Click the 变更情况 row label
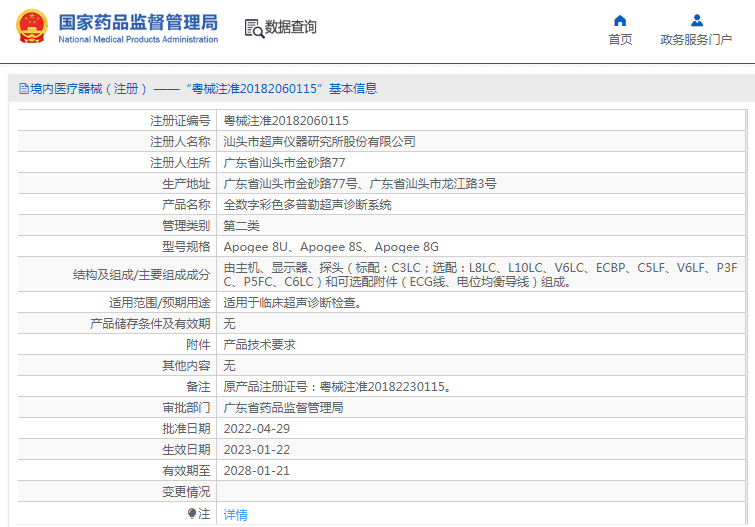755x527 pixels. click(x=186, y=492)
